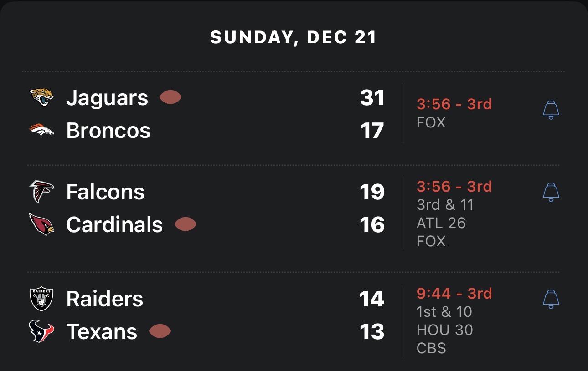This screenshot has height=371, width=588.
Task: Click the possession football next to Jaguars
Action: coord(170,97)
